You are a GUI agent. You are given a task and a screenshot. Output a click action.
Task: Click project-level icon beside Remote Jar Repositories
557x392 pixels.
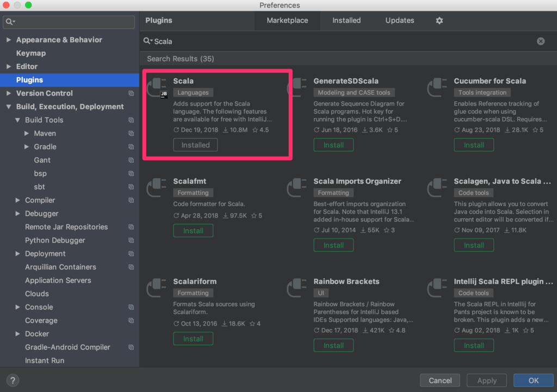(131, 227)
